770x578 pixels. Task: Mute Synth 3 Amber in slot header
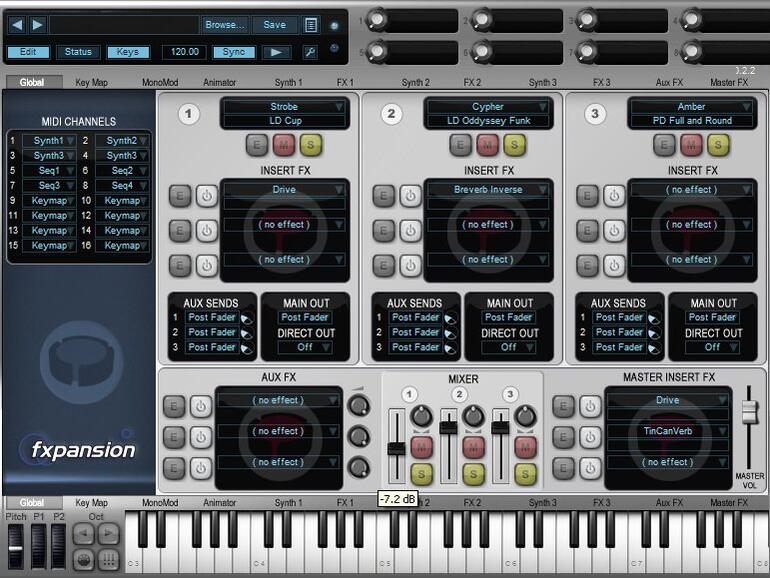691,145
